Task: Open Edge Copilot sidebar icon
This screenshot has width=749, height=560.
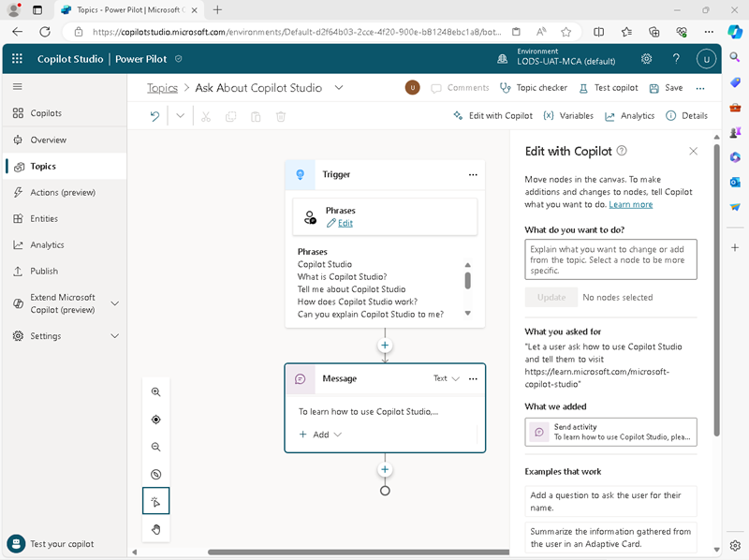Action: point(735,32)
